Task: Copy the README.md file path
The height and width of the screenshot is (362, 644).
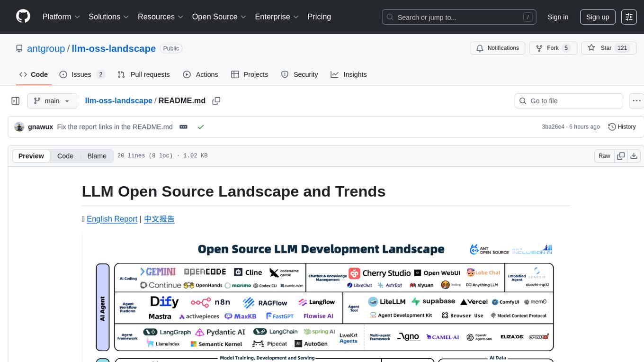Action: pos(216,101)
